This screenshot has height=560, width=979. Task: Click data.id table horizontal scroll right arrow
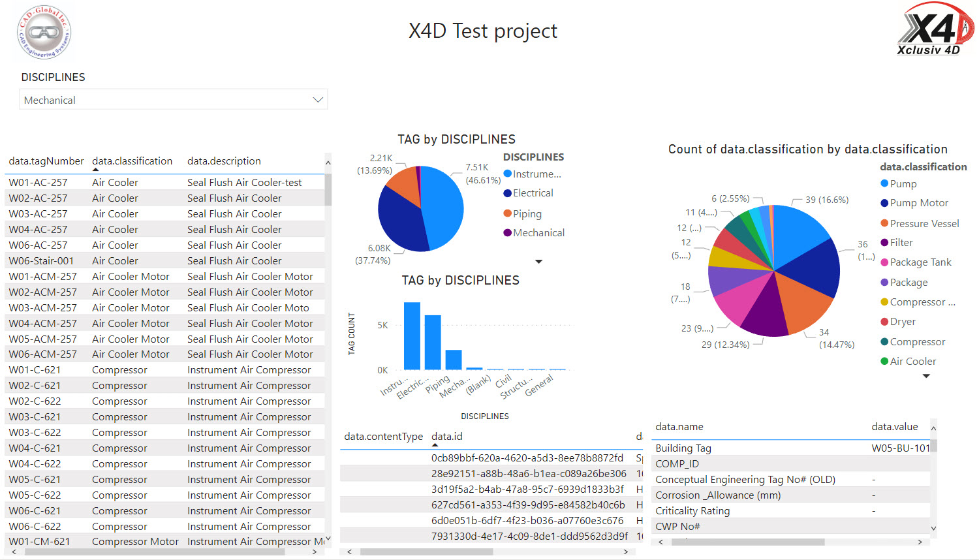626,552
